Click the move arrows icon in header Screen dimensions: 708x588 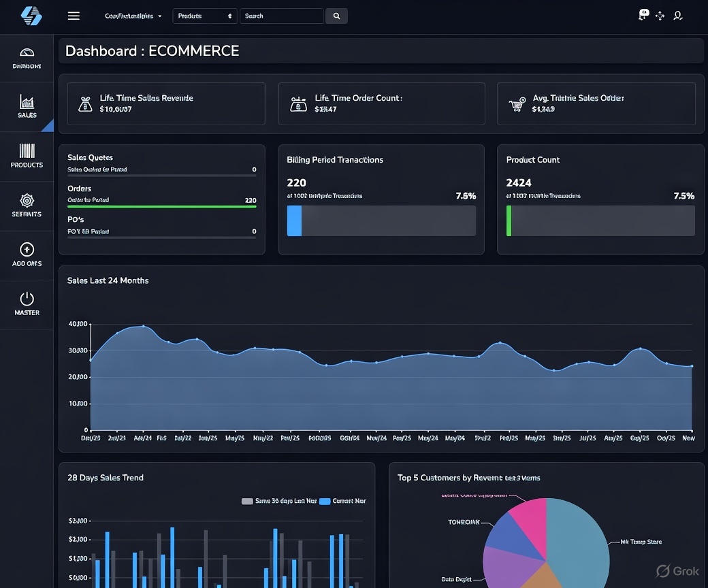[x=660, y=16]
